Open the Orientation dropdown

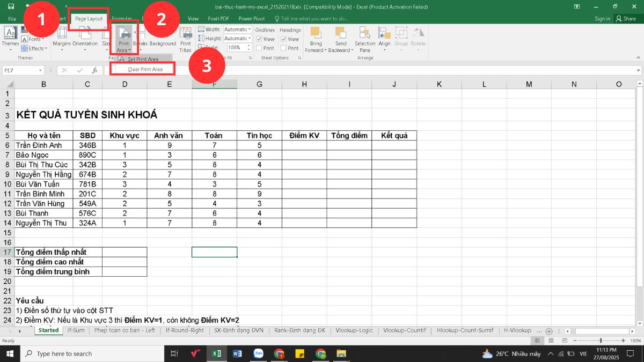85,39
